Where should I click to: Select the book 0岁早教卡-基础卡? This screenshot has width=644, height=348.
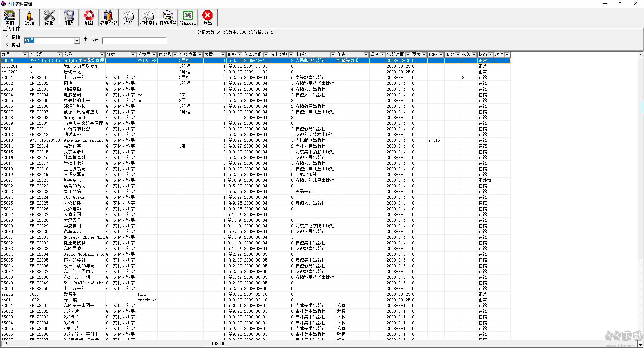coord(81,334)
